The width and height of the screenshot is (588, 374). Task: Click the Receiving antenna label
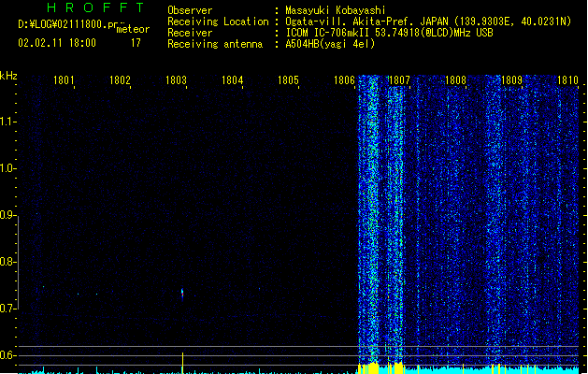pos(215,44)
